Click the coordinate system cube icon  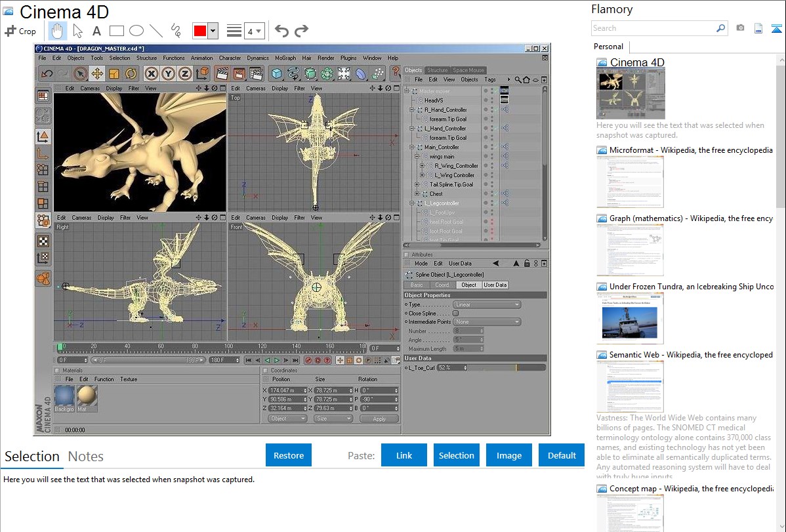click(x=203, y=73)
